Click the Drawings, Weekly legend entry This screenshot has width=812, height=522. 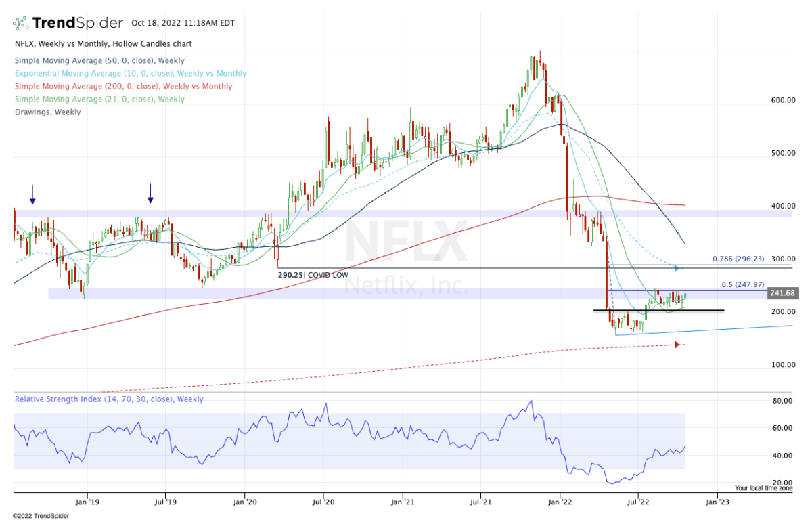[47, 112]
